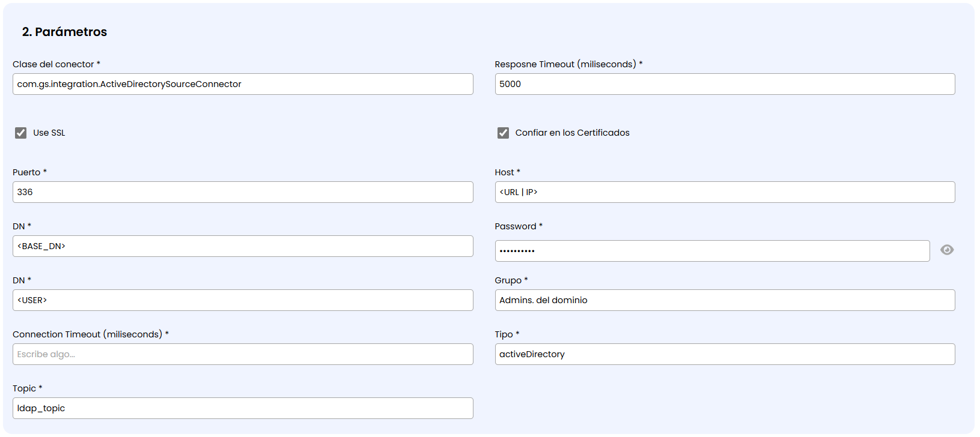Toggle the Use SSL checkbox

pyautogui.click(x=21, y=133)
